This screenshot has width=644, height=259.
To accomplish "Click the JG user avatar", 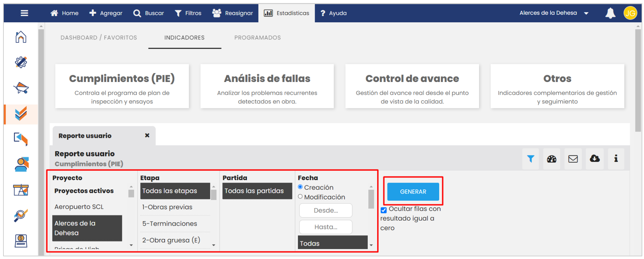I will click(x=630, y=13).
